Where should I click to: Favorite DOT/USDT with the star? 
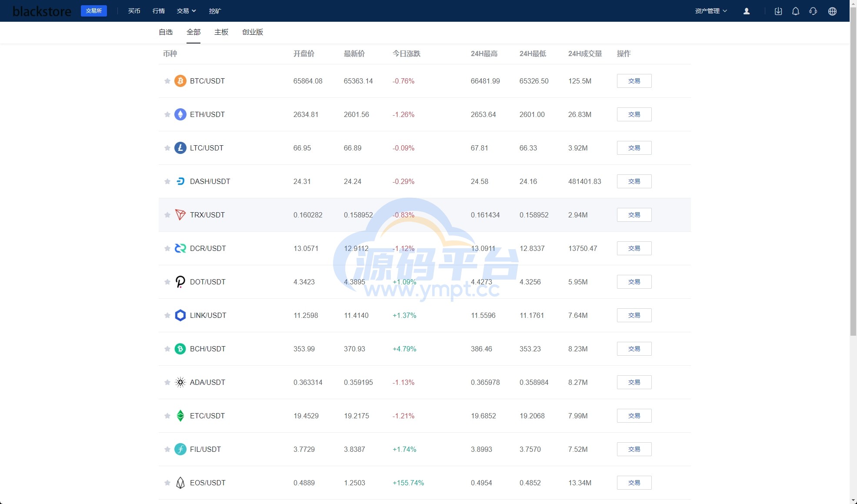coord(167,282)
